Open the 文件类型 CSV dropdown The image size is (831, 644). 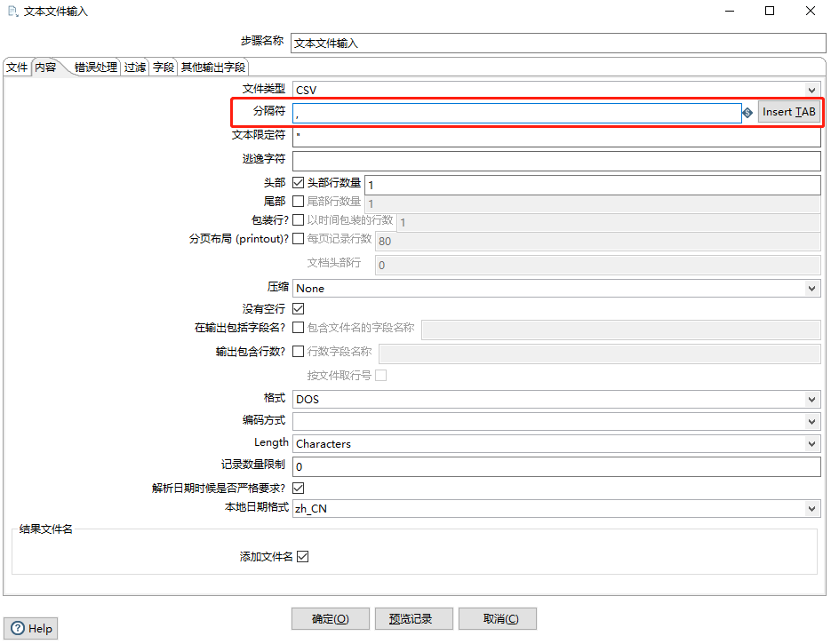click(x=555, y=90)
